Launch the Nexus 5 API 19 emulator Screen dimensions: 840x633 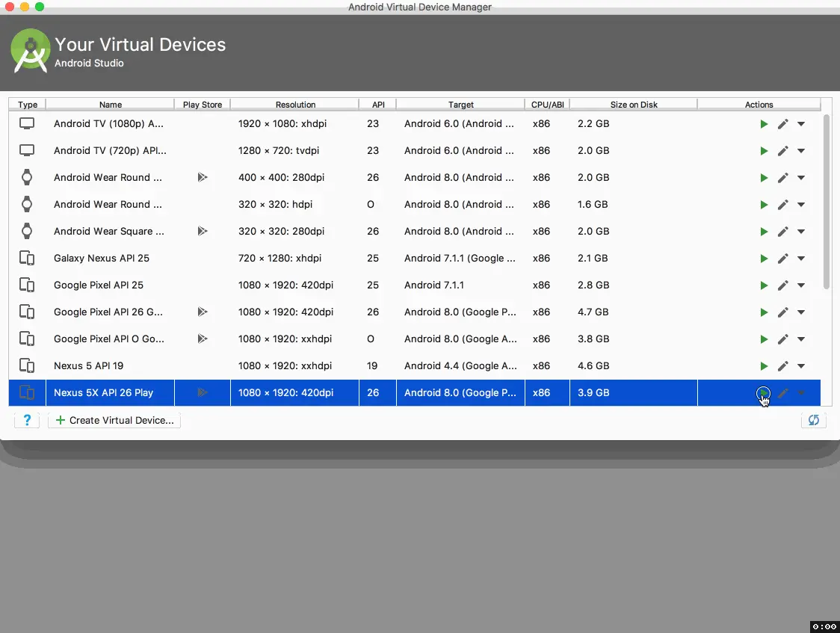click(x=764, y=366)
